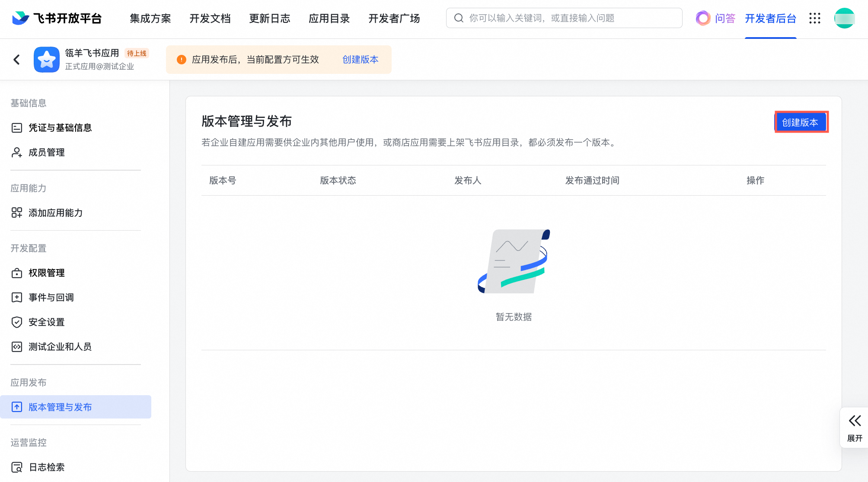Go to 成员管理 in the sidebar
The image size is (868, 482).
pyautogui.click(x=47, y=152)
